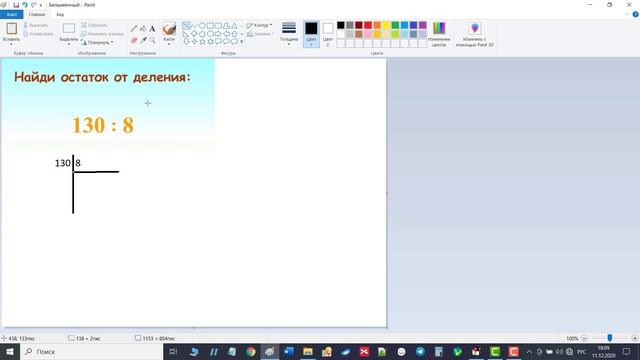Click the Cut (Вырезать) button
This screenshot has width=640, height=360.
(x=36, y=25)
